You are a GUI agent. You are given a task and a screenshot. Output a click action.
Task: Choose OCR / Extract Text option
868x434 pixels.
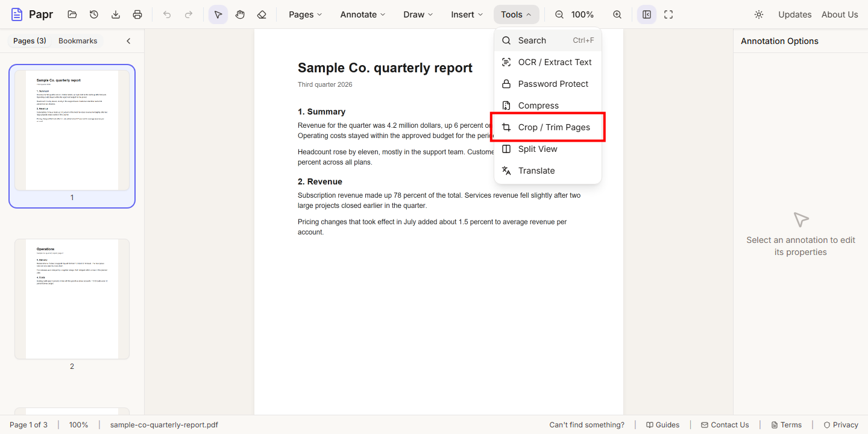click(x=548, y=62)
